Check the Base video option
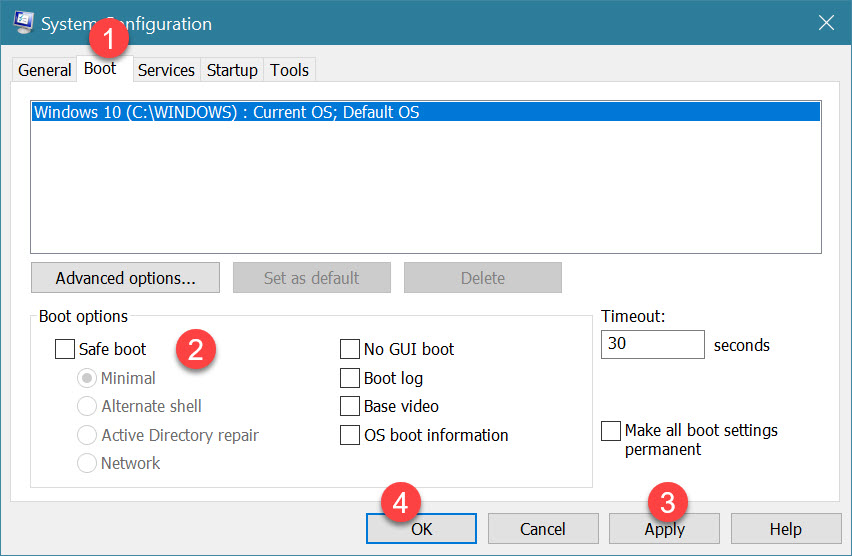Viewport: 852px width, 556px height. pos(350,406)
